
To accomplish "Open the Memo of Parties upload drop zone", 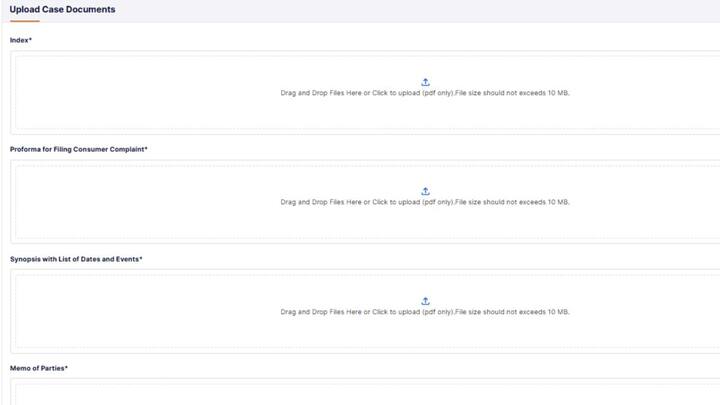I will (365, 392).
